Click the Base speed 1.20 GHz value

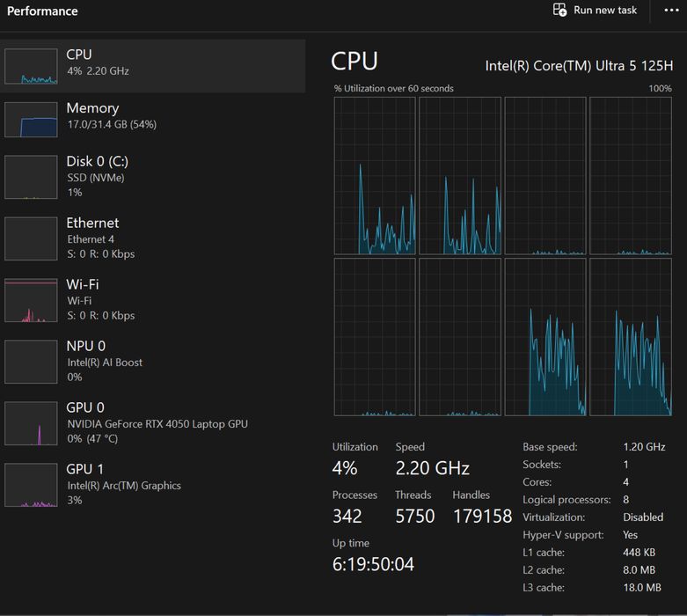644,447
